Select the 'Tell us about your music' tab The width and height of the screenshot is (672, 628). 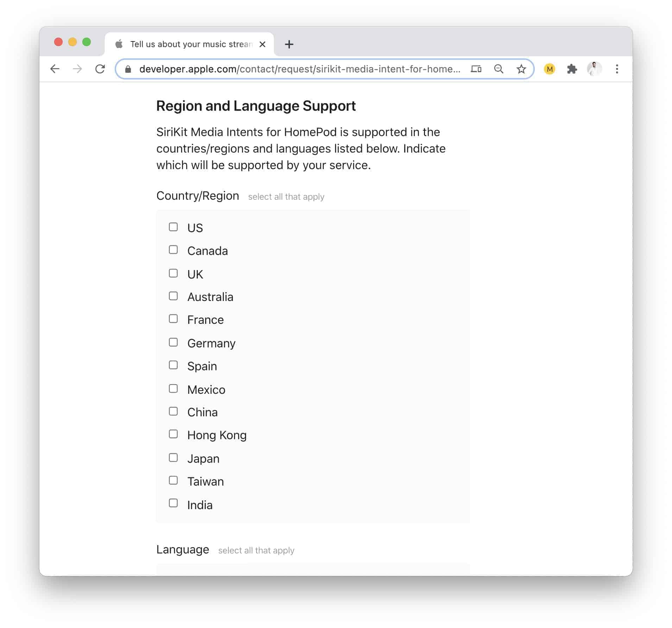[x=189, y=44]
